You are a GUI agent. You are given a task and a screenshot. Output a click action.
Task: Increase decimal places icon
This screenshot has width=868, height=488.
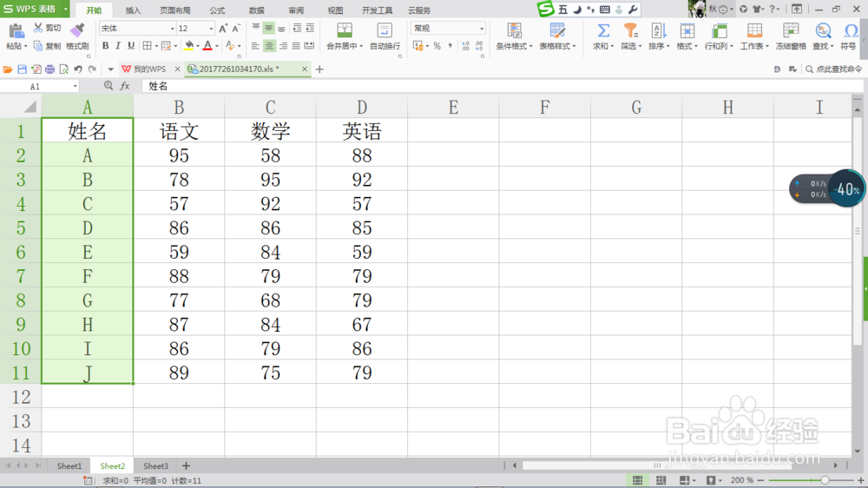coord(465,46)
